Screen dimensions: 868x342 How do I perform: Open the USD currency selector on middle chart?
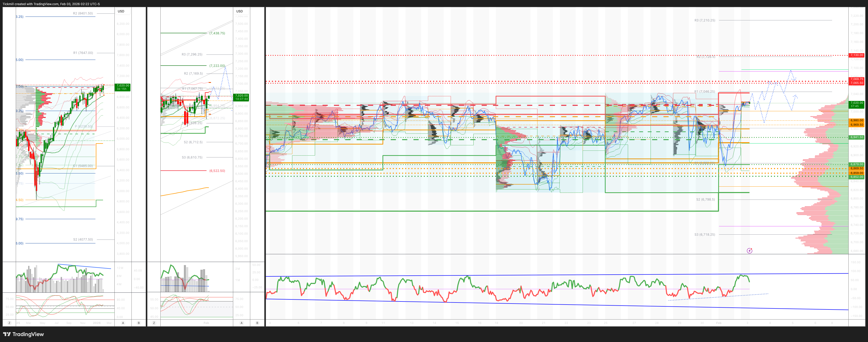pos(240,11)
